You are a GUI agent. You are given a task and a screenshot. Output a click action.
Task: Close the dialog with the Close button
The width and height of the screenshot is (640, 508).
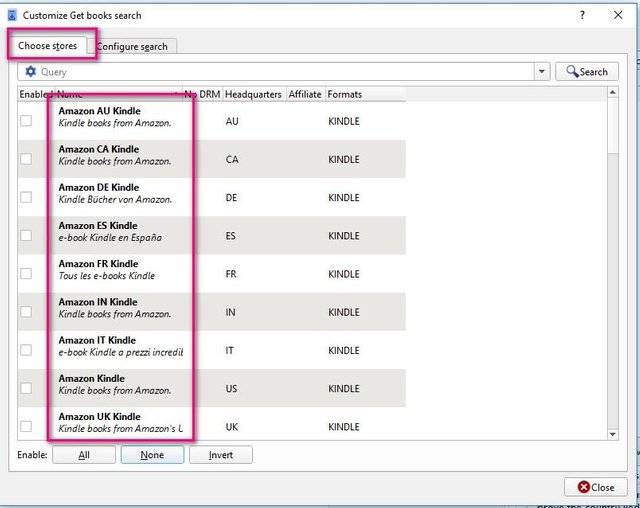(x=596, y=487)
